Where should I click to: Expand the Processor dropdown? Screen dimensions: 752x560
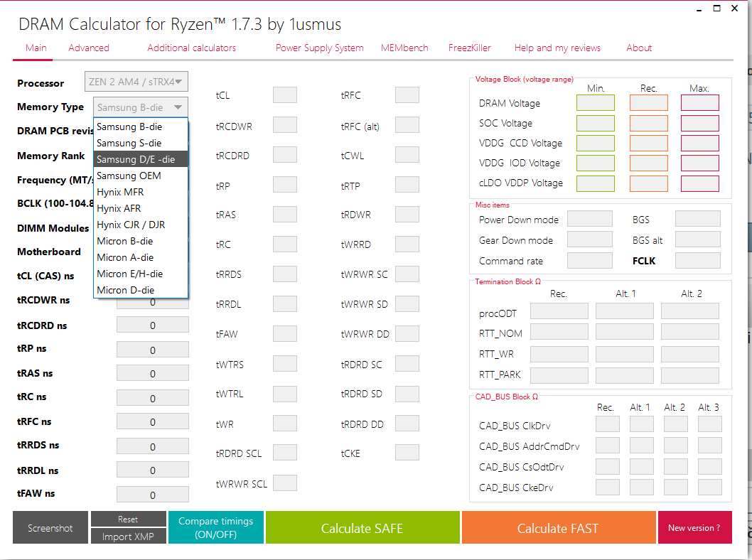tap(136, 82)
